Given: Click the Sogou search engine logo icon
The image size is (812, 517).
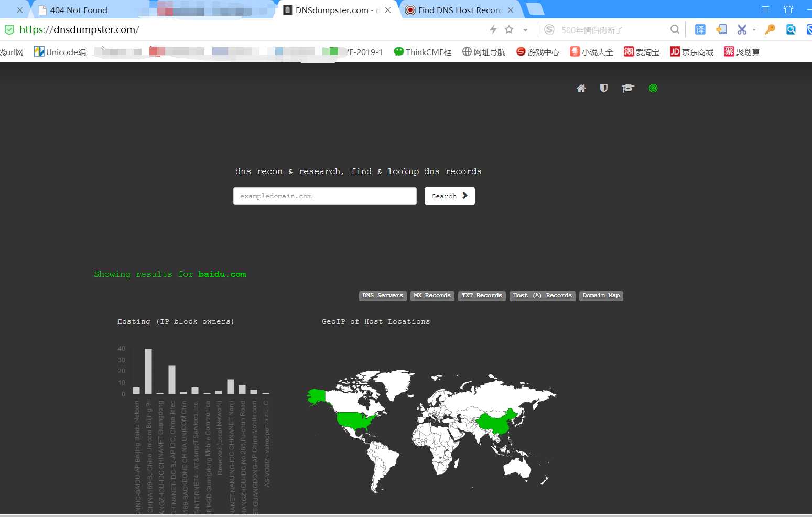Looking at the screenshot, I should coord(549,29).
